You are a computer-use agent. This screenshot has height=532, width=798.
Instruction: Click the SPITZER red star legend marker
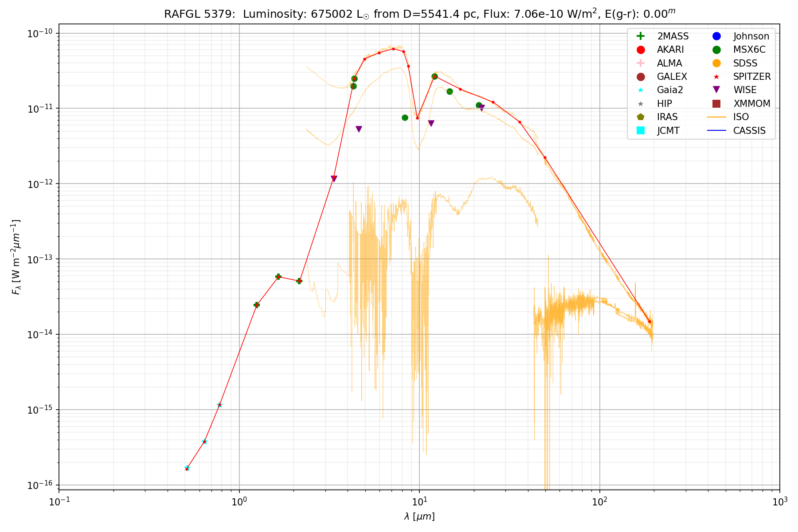pos(716,77)
